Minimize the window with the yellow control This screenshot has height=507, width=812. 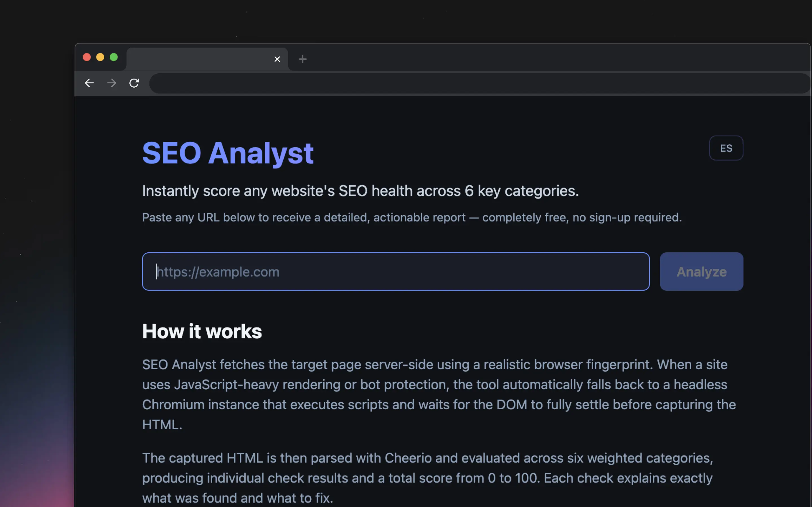[x=100, y=57]
